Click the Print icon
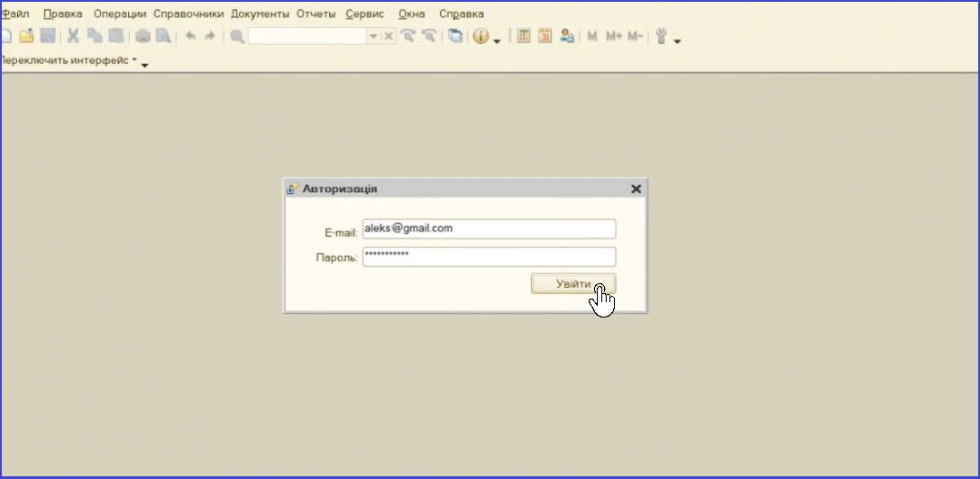Screen dimensions: 980x479 (x=143, y=36)
